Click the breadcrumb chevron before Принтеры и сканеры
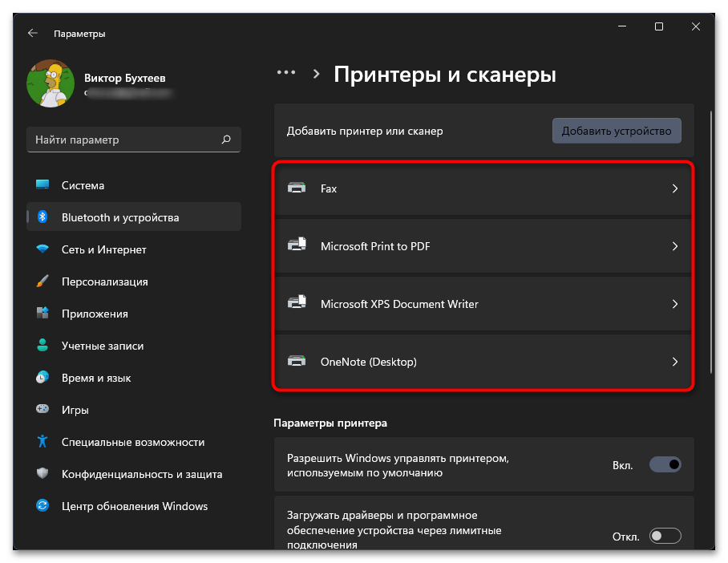Viewport: 728px width, 563px height. point(316,74)
